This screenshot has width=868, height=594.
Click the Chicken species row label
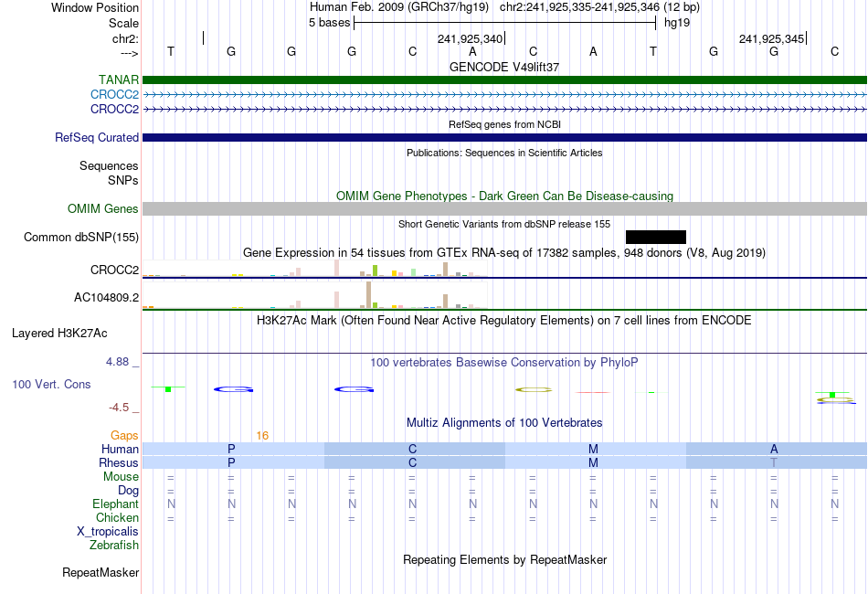click(117, 517)
